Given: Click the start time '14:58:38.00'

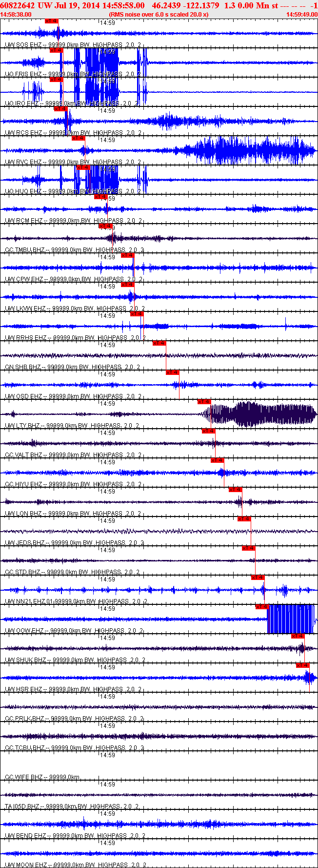Looking at the screenshot, I should [x=16, y=15].
